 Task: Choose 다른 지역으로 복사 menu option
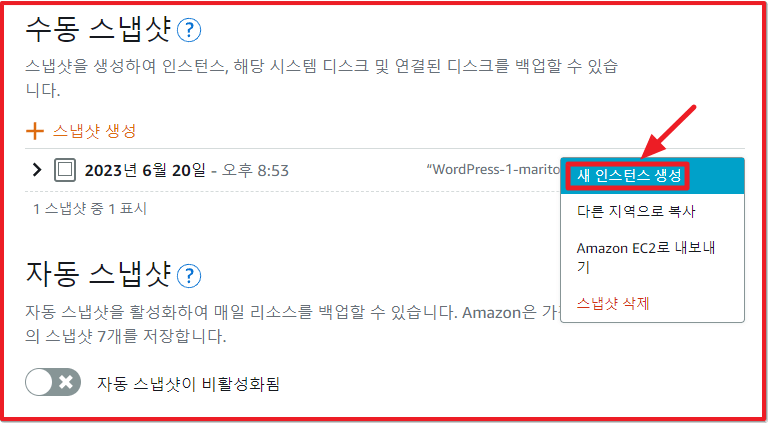636,212
